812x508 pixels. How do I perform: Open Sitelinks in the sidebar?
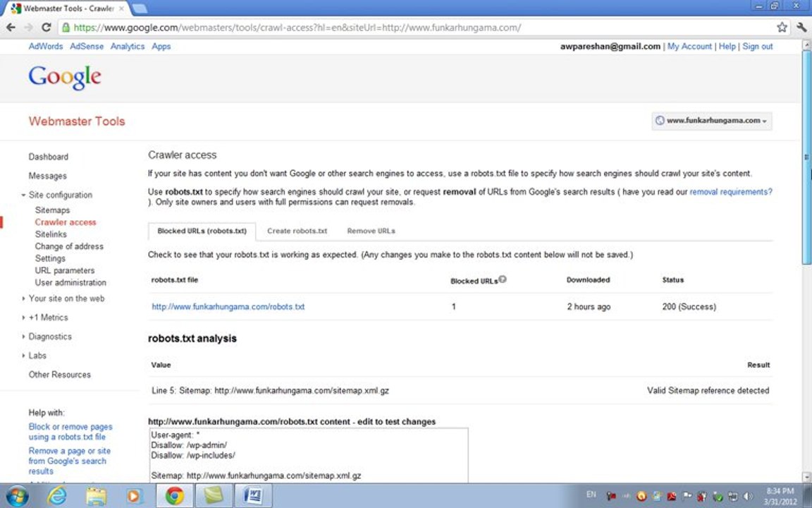point(51,234)
